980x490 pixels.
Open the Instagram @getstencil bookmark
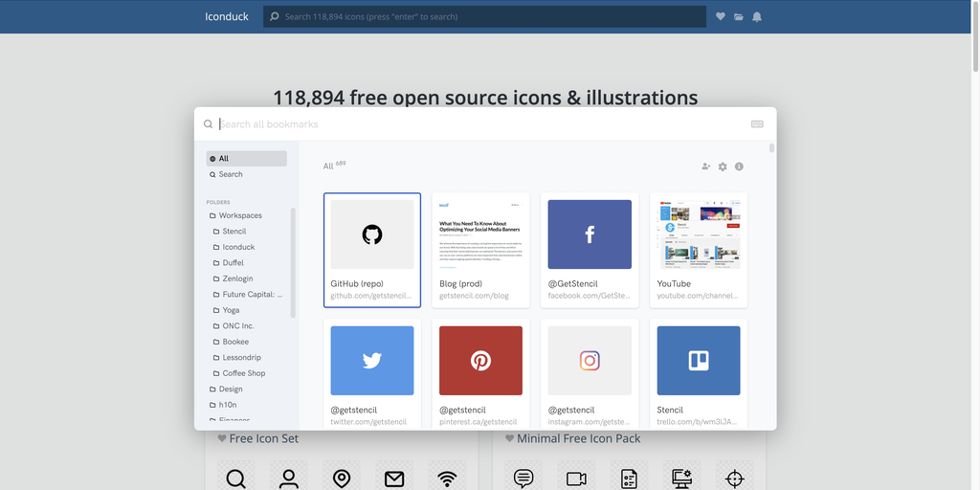point(590,361)
